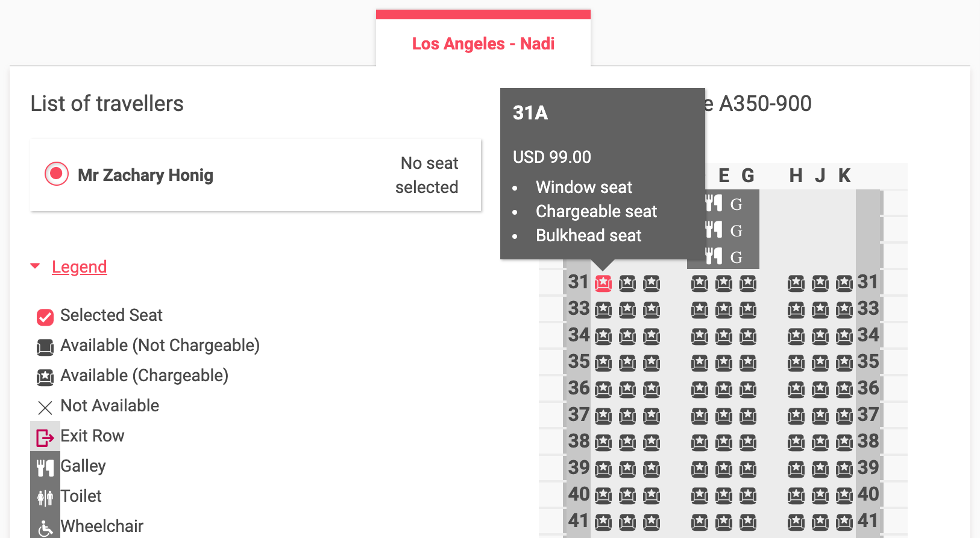Choose seat 33B in the seat map
This screenshot has width=980, height=538.
point(627,309)
